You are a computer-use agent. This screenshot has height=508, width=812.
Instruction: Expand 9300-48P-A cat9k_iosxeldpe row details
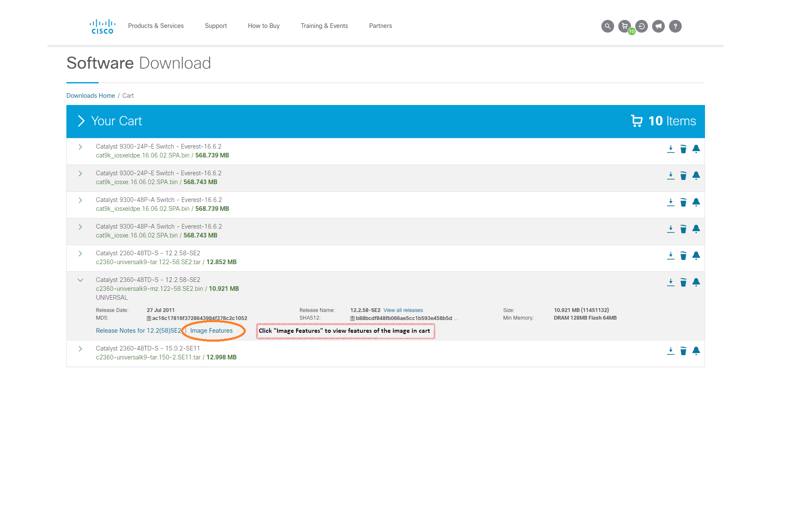tap(80, 200)
